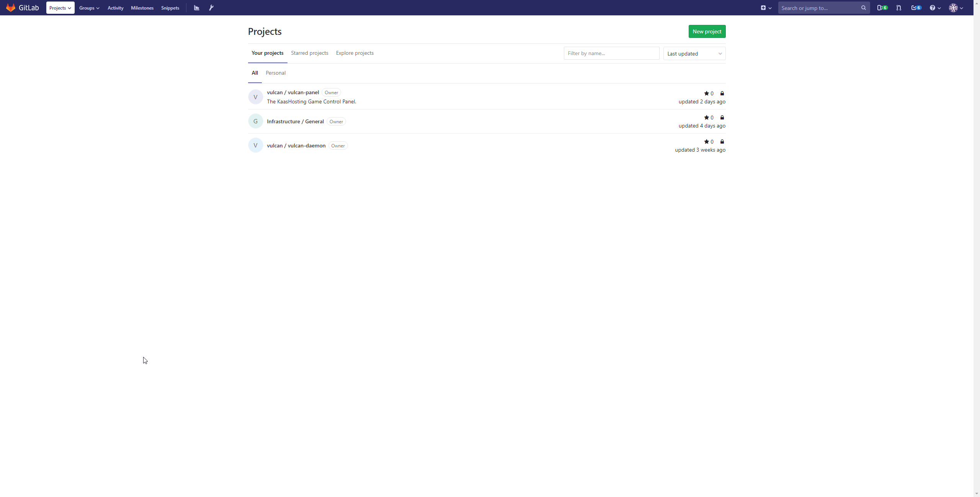This screenshot has width=980, height=497.
Task: Open the plus new item dropdown
Action: 766,8
